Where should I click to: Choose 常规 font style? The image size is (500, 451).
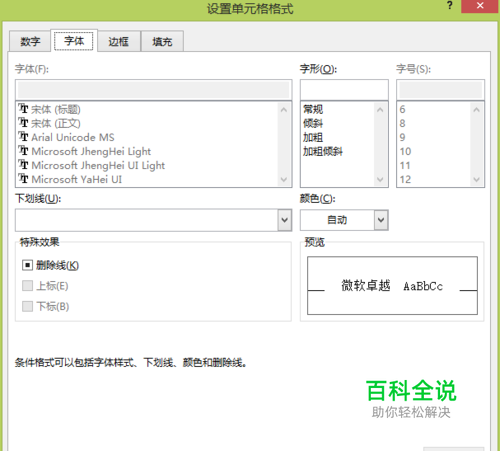tap(313, 109)
